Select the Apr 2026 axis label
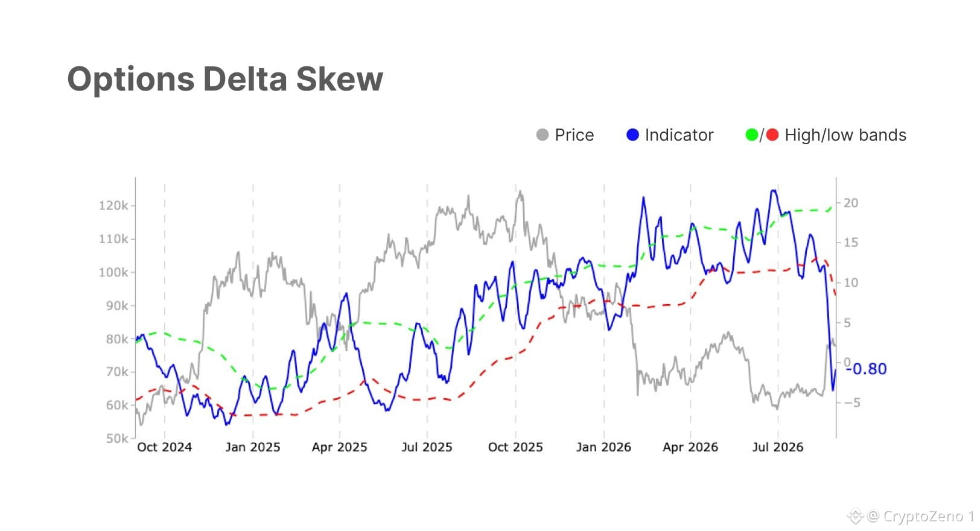Viewport: 980px width, 531px height. click(690, 447)
